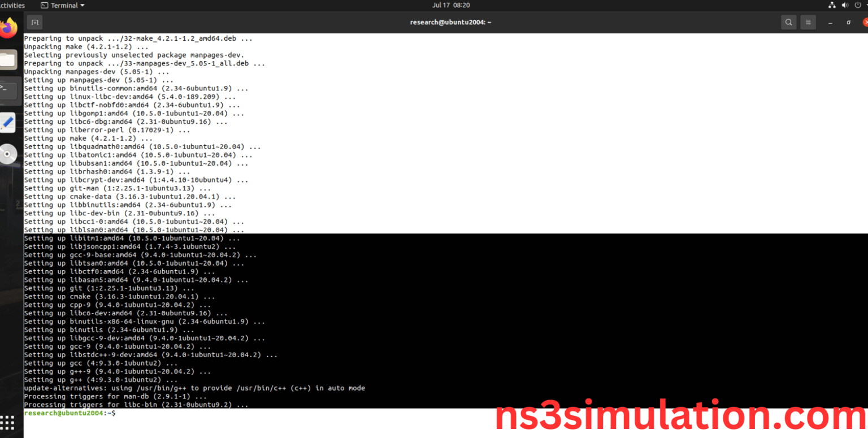868x438 pixels.
Task: Open a new terminal tab
Action: (x=34, y=21)
